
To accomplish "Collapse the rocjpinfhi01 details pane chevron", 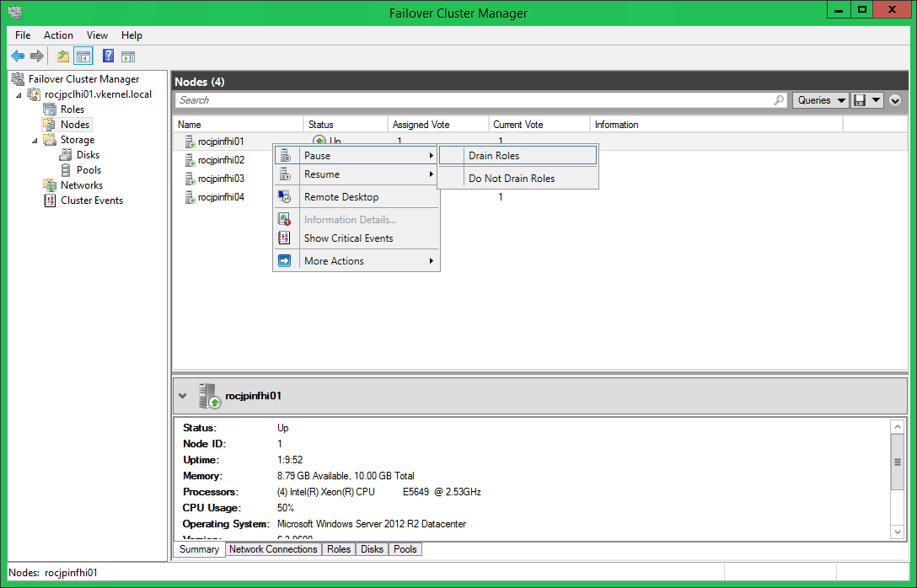I will [182, 396].
